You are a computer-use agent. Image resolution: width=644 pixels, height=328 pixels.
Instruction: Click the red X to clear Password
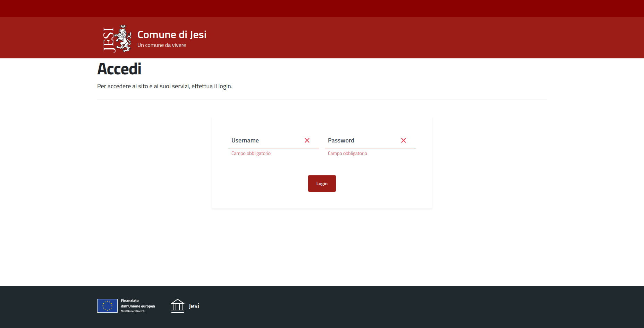(404, 140)
